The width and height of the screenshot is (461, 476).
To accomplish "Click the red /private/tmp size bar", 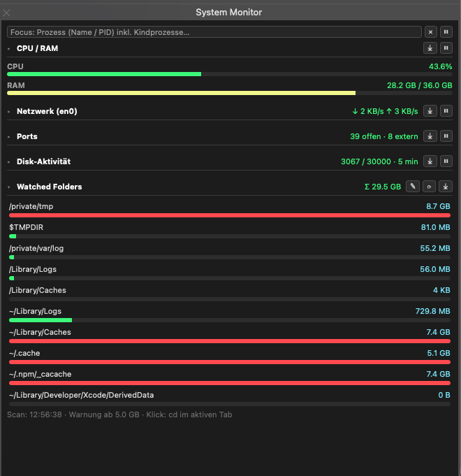I will 230,215.
